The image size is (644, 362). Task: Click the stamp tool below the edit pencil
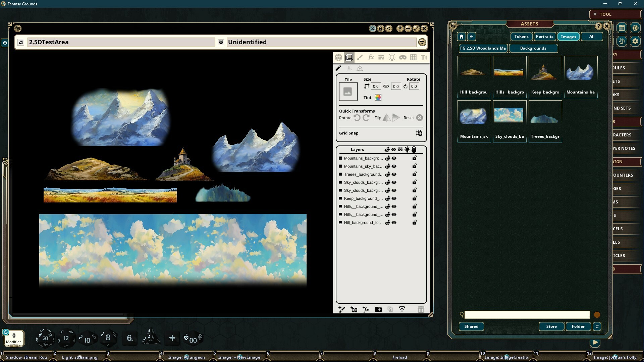[349, 68]
